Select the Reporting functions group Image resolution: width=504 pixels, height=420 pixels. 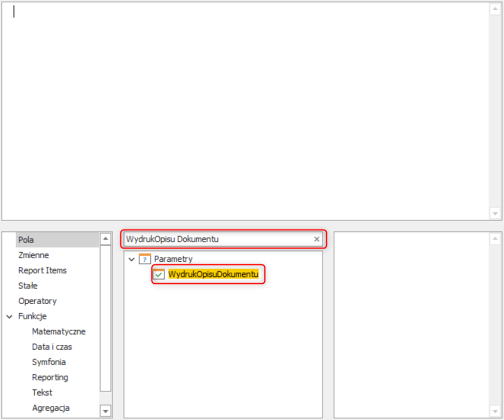tap(50, 377)
